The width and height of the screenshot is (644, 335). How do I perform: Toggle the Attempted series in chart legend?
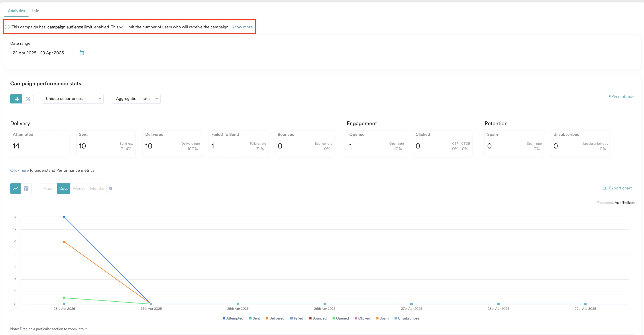(233, 318)
